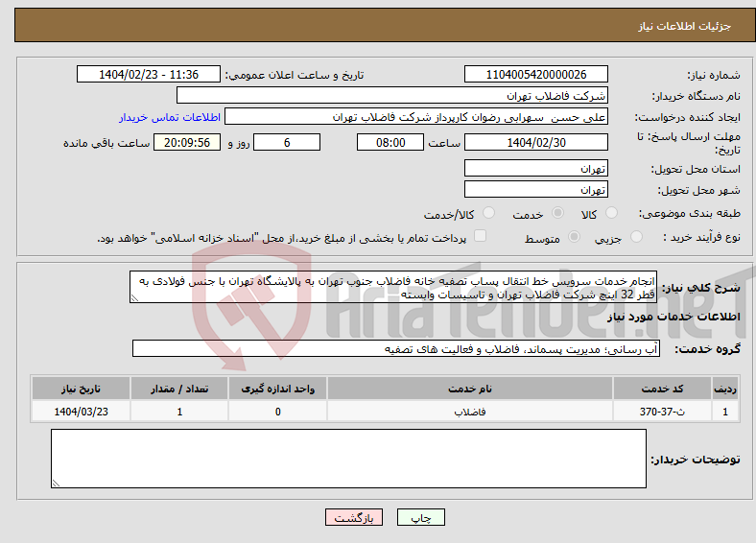Click the کد خدمت column header
The width and height of the screenshot is (756, 543).
pyautogui.click(x=662, y=389)
